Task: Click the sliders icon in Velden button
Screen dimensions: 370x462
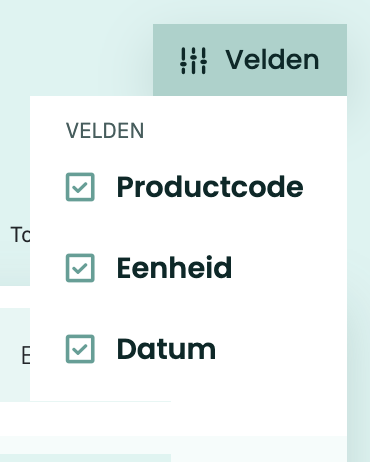Action: 193,61
